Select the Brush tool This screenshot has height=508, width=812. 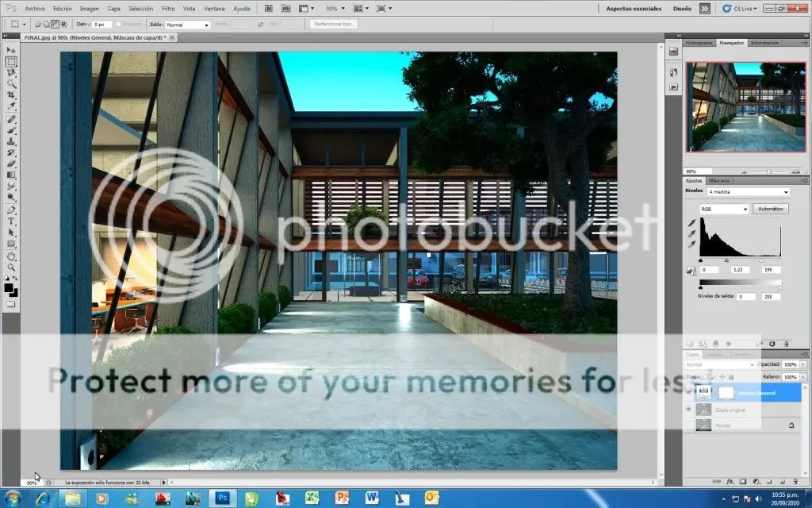pos(11,131)
